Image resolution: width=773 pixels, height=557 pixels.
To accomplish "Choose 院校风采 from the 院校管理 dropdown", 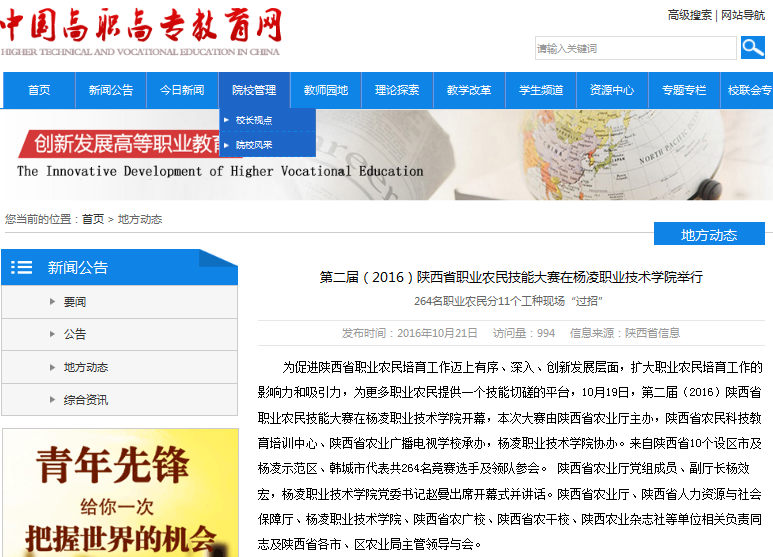I will 254,145.
